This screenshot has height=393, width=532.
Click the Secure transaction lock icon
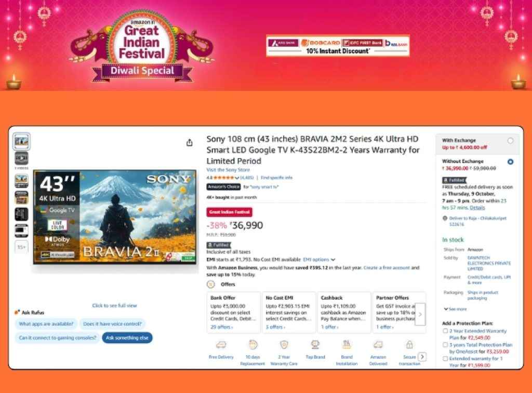click(409, 345)
